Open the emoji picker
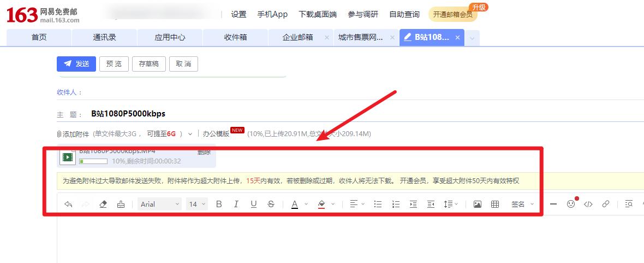Image resolution: width=644 pixels, height=263 pixels. pyautogui.click(x=571, y=204)
